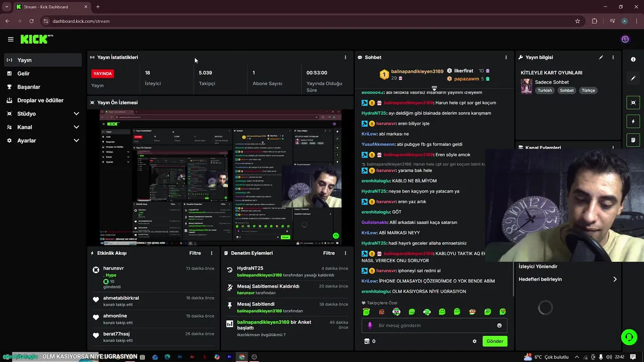This screenshot has height=362, width=644.
Task: Open chat settings gear icon
Action: tap(474, 341)
